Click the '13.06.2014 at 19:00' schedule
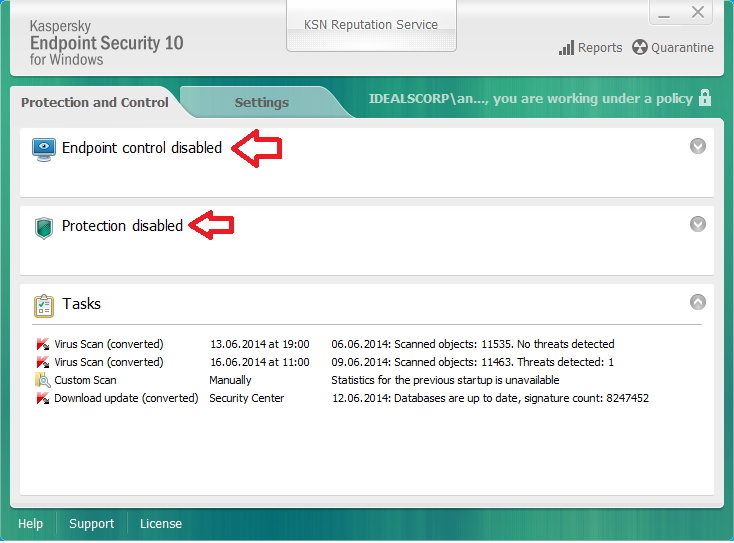The width and height of the screenshot is (734, 543). [x=260, y=344]
